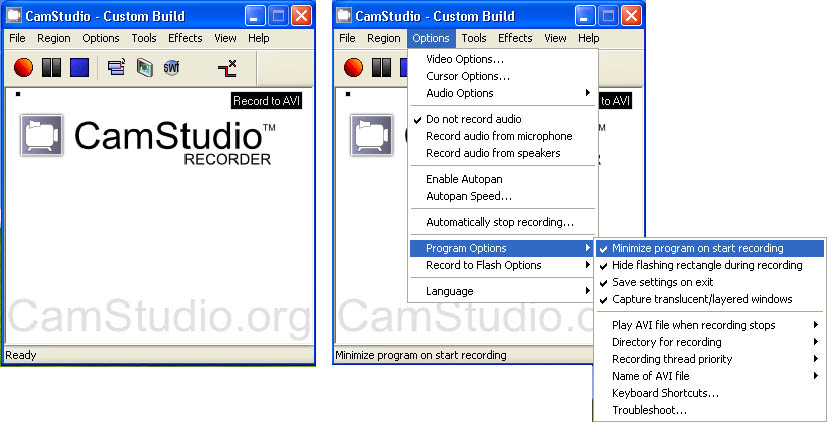Toggle Capture translucent/layered windows
835x437 pixels.
pyautogui.click(x=709, y=299)
